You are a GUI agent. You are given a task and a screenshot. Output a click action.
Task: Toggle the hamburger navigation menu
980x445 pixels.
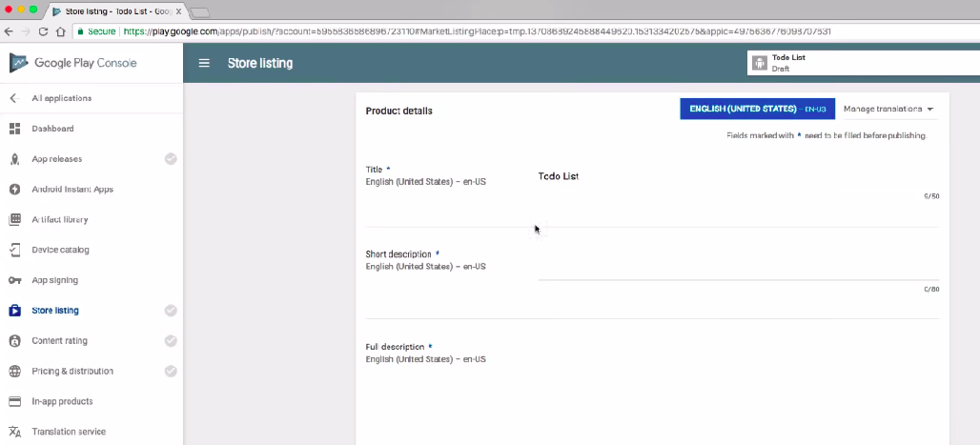[x=204, y=64]
